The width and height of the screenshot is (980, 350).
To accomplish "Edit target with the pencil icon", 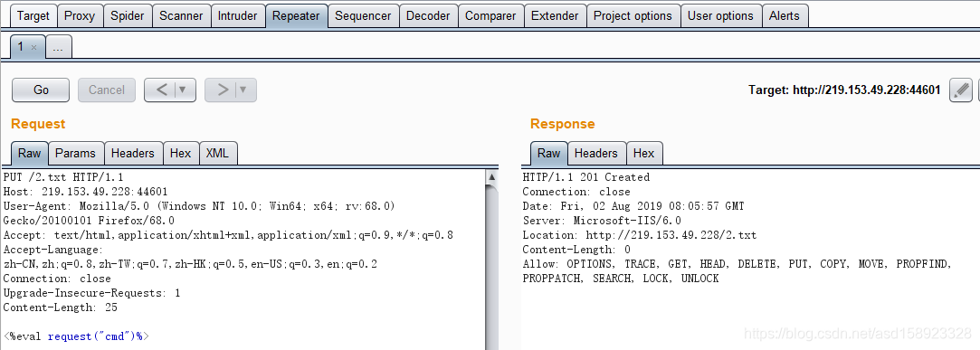I will pos(961,90).
